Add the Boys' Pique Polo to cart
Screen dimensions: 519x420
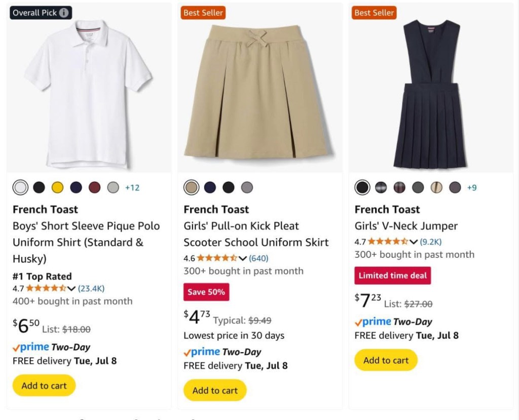pos(44,386)
